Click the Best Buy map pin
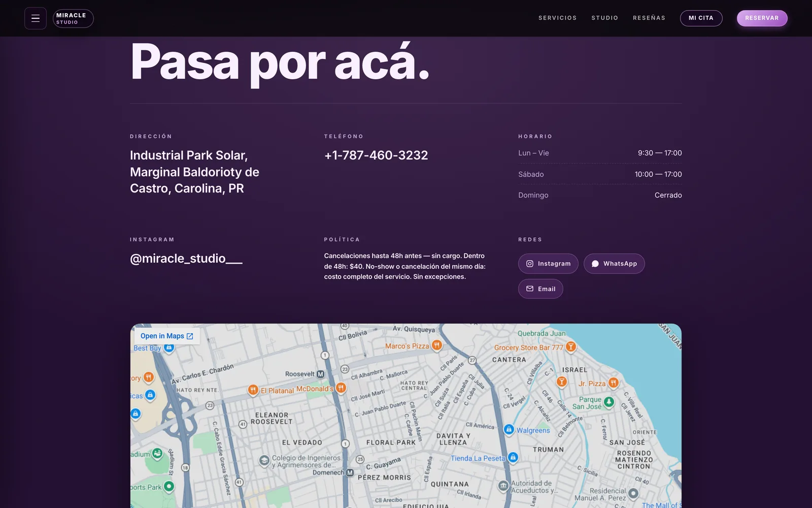This screenshot has height=508, width=812. tap(170, 348)
